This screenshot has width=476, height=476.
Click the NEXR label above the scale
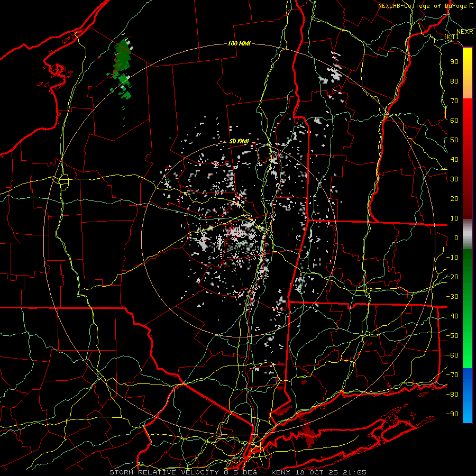point(464,32)
